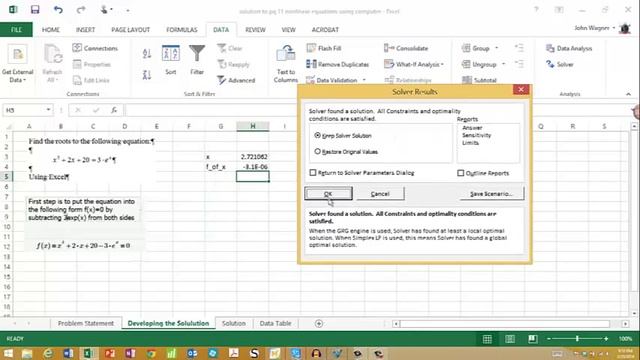Switch to Page Layout view in status bar
The image size is (640, 360).
click(x=510, y=339)
